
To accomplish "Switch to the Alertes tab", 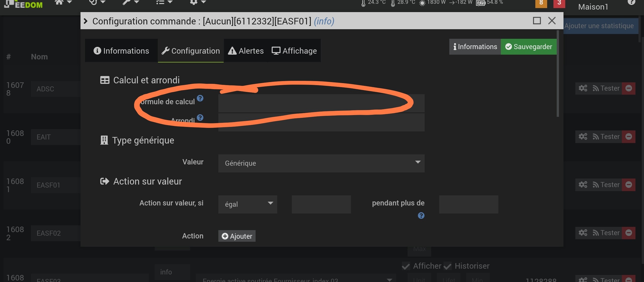I will point(246,51).
